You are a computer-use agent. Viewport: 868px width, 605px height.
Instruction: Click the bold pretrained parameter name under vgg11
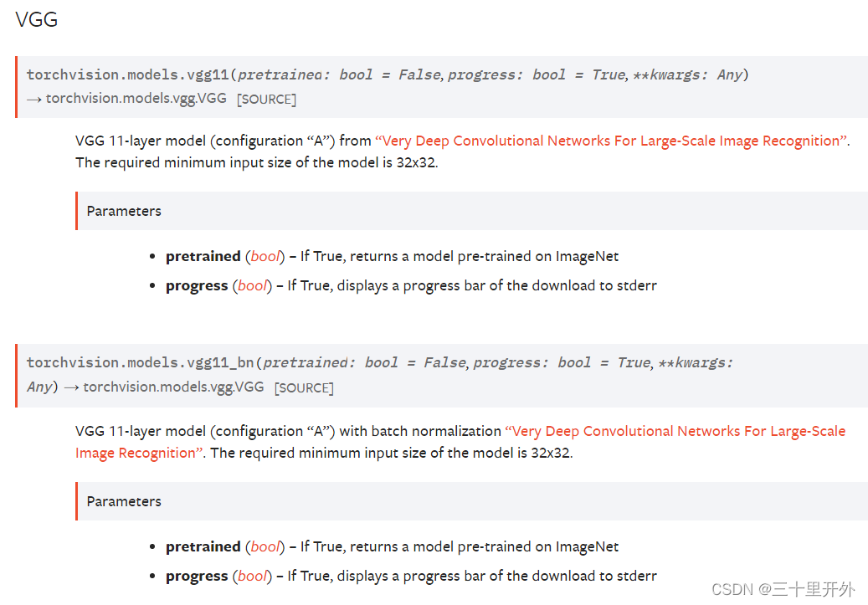(x=203, y=256)
